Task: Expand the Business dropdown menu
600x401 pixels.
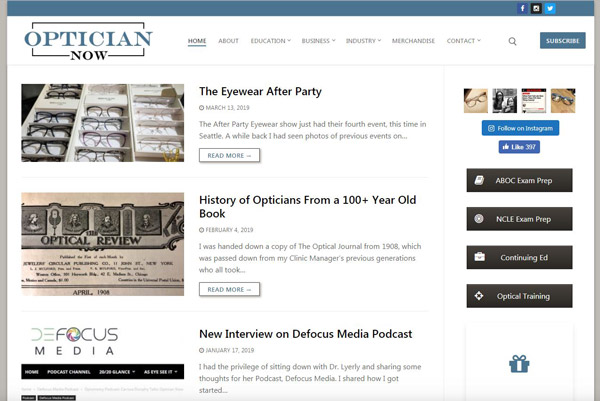Action: pos(318,41)
